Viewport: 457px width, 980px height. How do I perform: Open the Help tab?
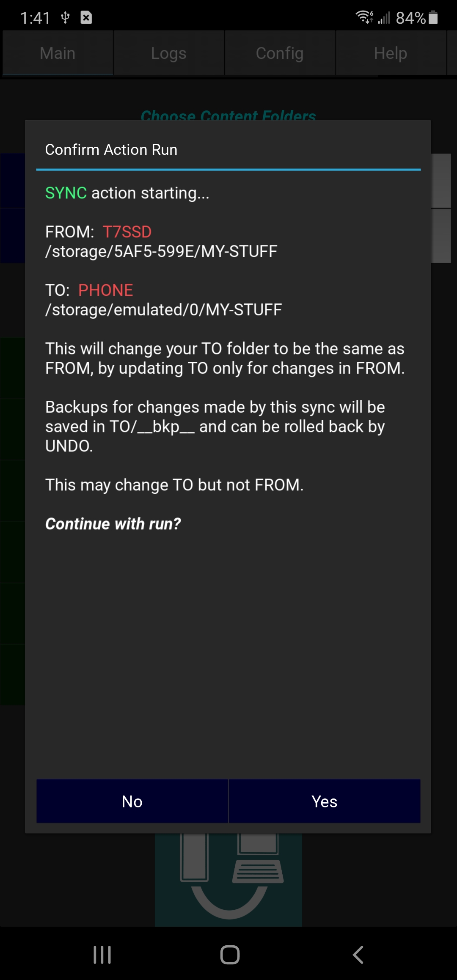point(390,53)
